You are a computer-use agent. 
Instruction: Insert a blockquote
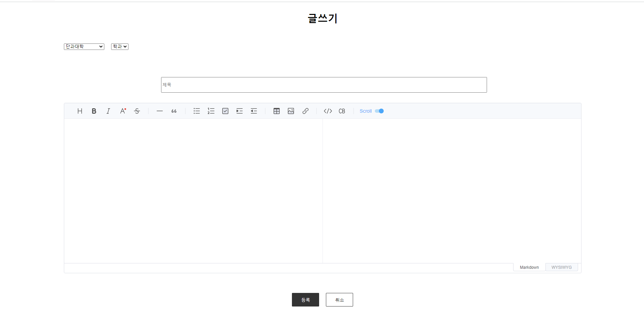[174, 111]
